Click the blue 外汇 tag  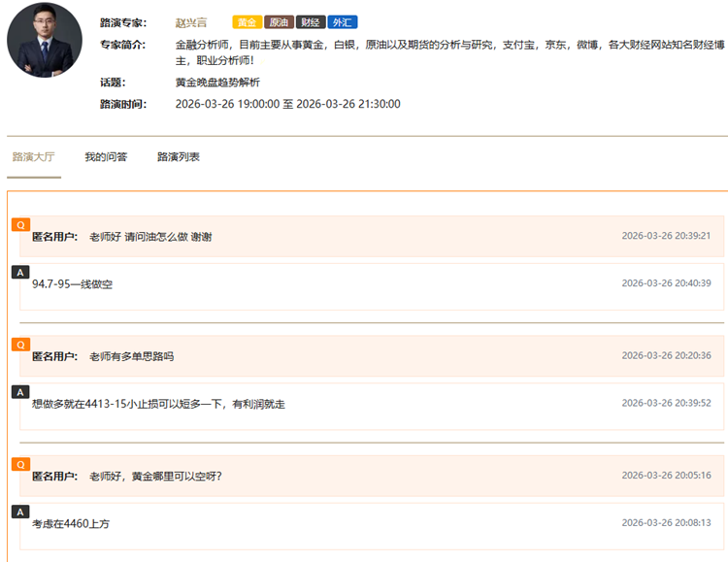(x=343, y=21)
